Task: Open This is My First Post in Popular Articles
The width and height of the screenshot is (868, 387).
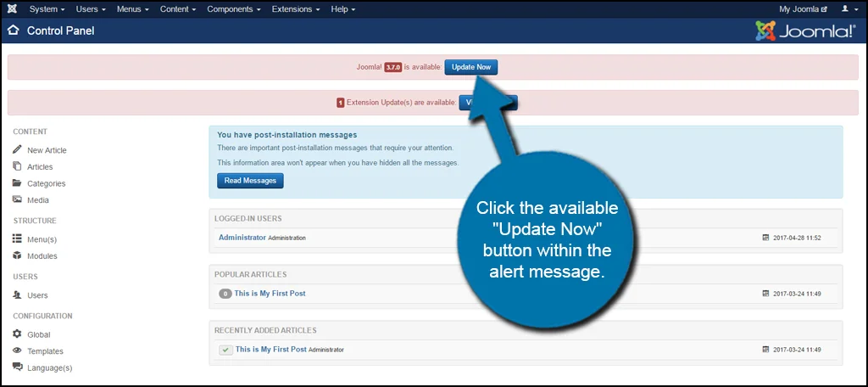Action: (270, 294)
